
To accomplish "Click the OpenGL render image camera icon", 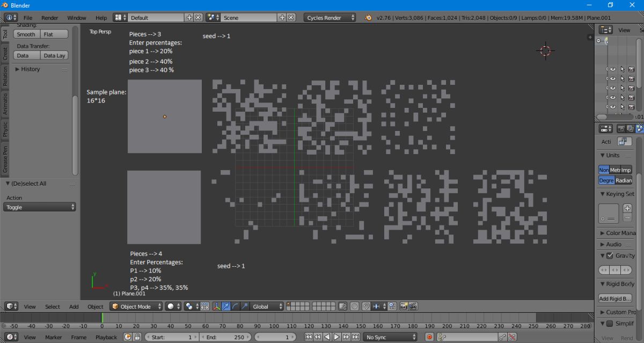I will pyautogui.click(x=403, y=306).
